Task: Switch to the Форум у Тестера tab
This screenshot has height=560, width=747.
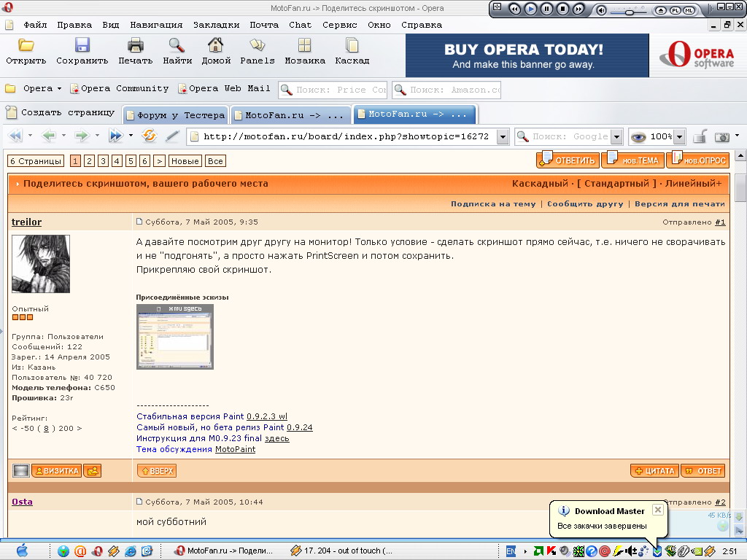Action: [x=175, y=114]
